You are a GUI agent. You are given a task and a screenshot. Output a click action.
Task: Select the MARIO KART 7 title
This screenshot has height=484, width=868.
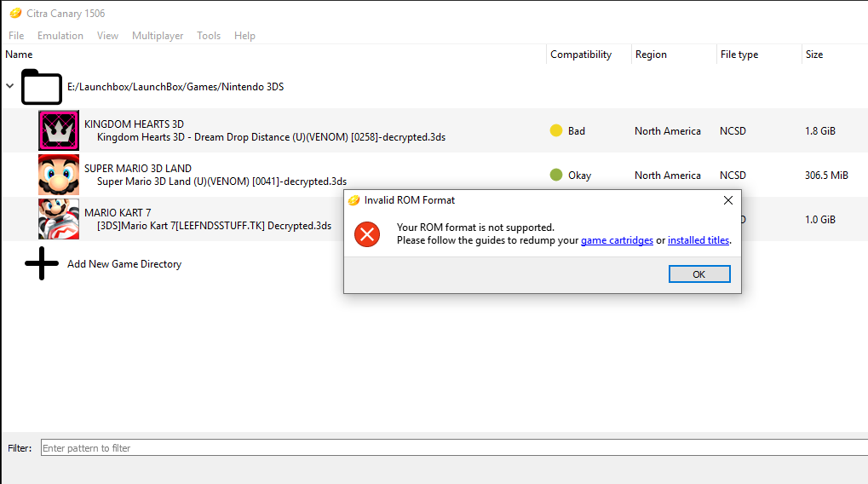pos(118,213)
